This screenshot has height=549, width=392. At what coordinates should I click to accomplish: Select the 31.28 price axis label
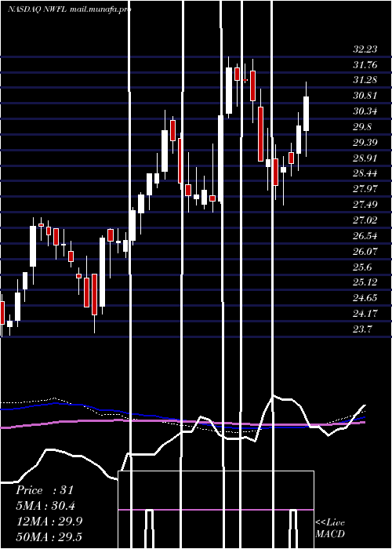click(365, 80)
